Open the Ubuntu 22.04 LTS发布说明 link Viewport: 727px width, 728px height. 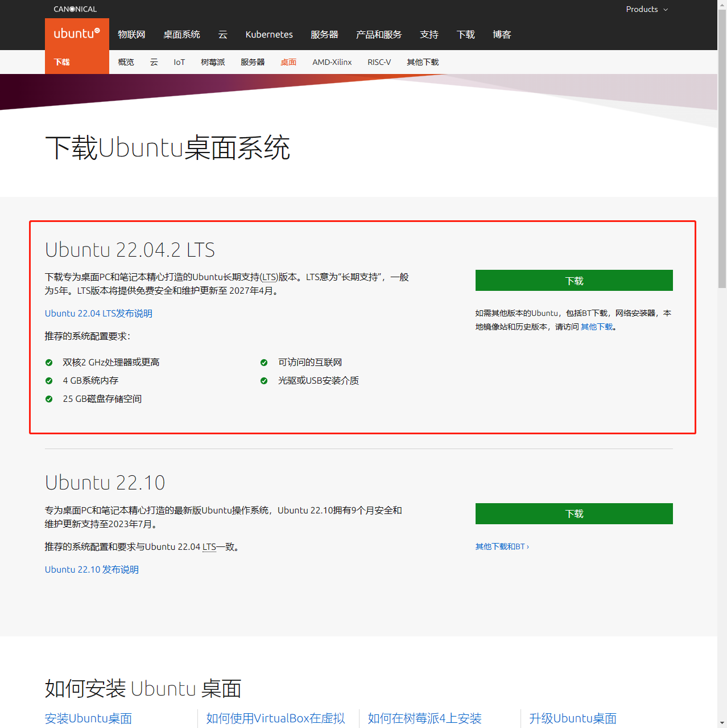(98, 314)
